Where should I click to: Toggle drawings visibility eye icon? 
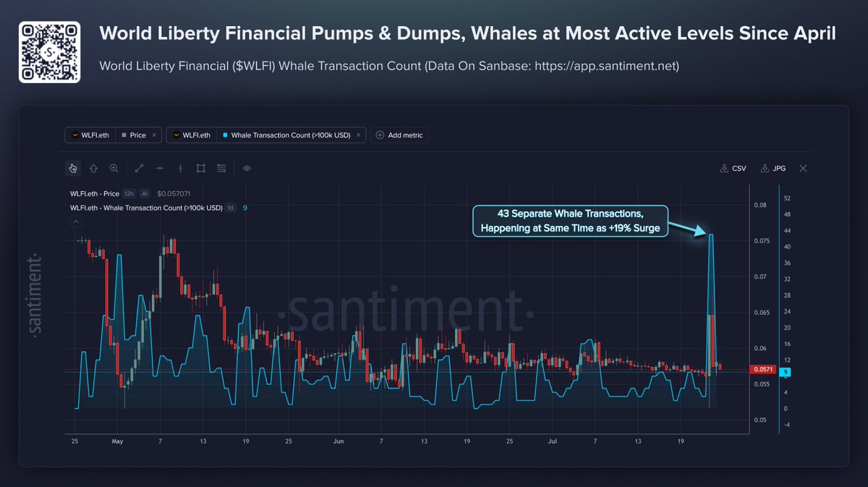coord(247,168)
